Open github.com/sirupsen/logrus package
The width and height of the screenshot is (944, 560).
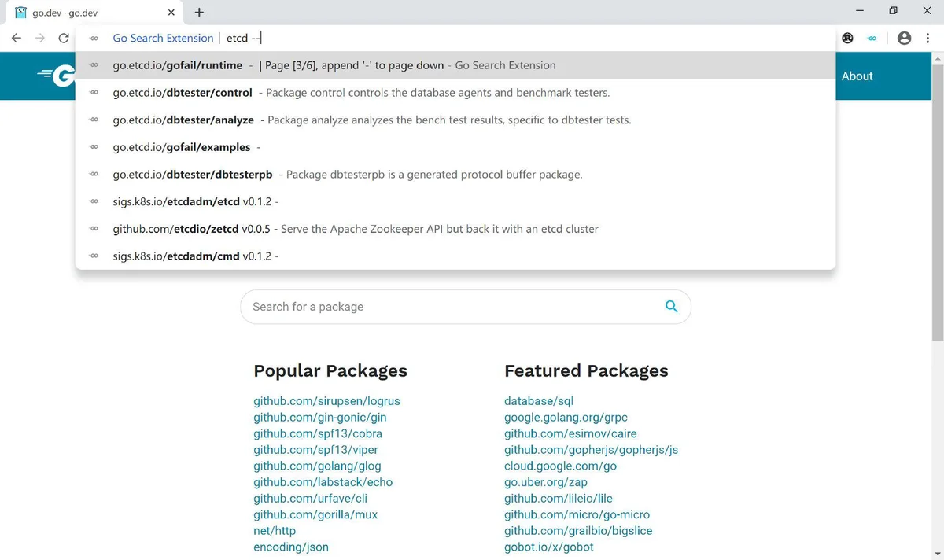(x=326, y=401)
